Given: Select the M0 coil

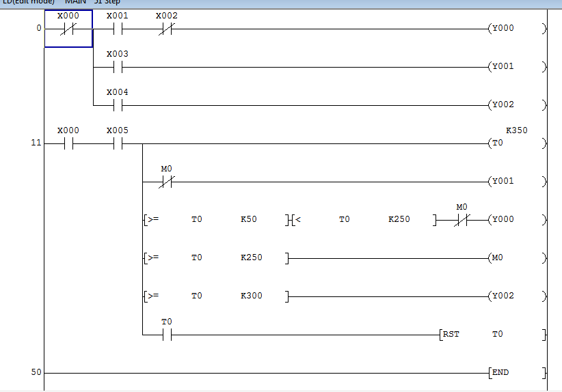Looking at the screenshot, I should click(517, 258).
